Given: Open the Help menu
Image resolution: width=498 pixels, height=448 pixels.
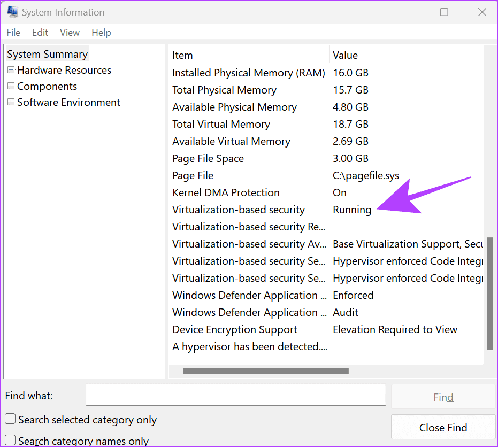Looking at the screenshot, I should click(x=101, y=33).
